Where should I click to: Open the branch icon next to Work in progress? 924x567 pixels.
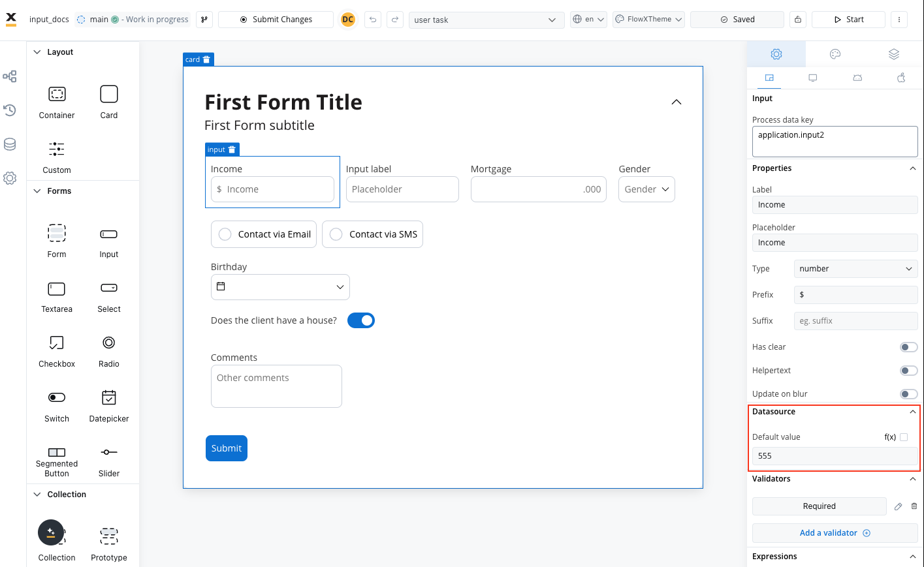pyautogui.click(x=204, y=20)
